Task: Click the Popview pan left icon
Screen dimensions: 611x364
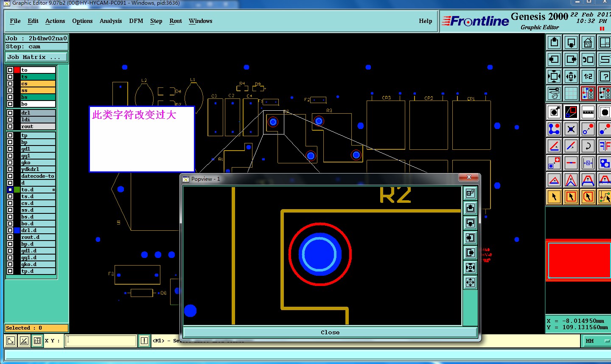Action: click(470, 238)
